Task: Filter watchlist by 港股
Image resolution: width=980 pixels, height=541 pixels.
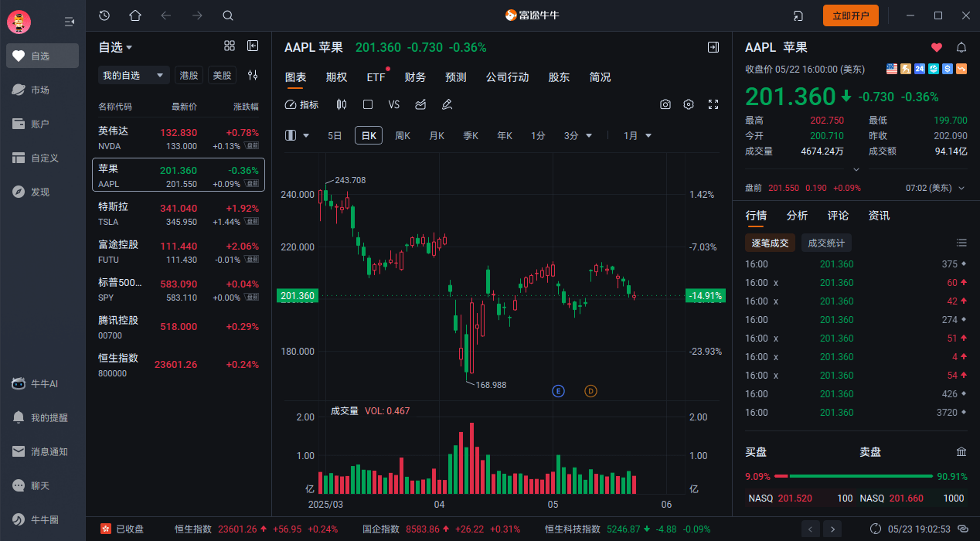Action: pos(189,75)
